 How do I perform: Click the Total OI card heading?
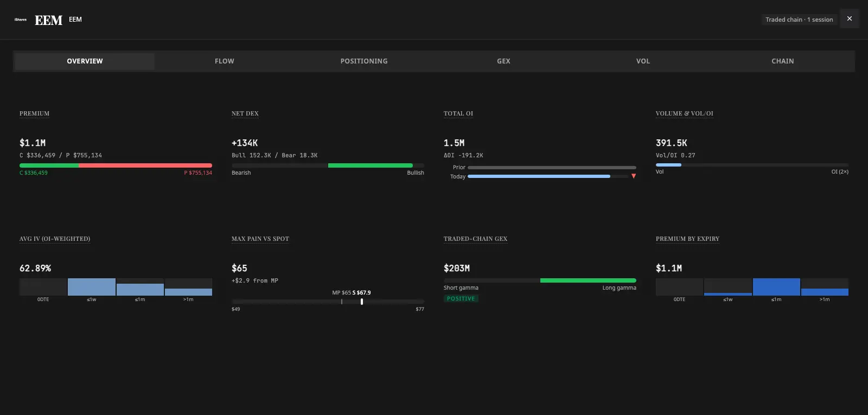click(x=458, y=113)
